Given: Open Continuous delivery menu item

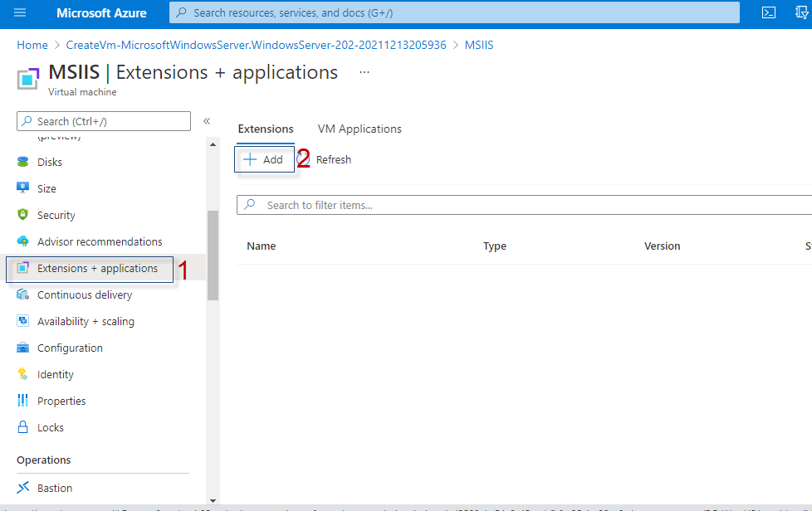Looking at the screenshot, I should (85, 294).
